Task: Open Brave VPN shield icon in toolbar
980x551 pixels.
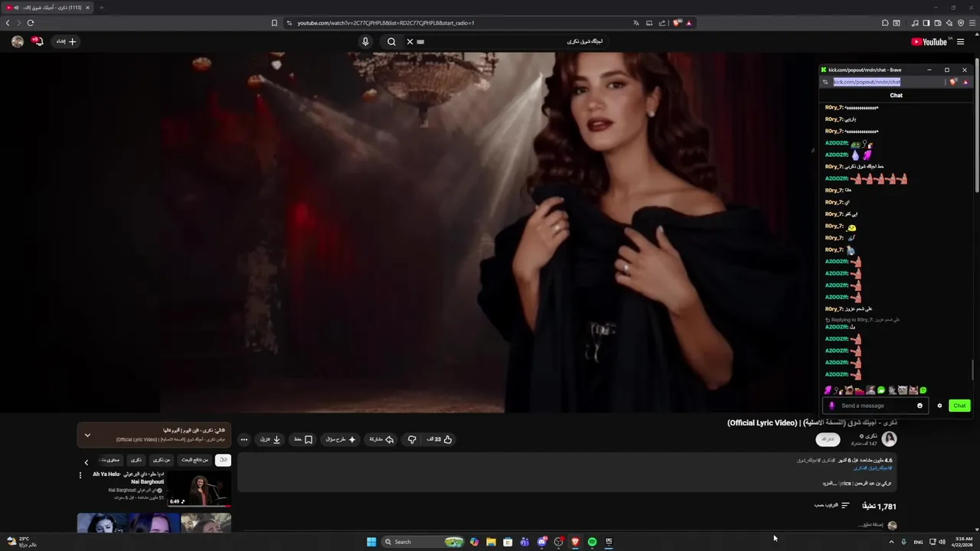Action: [x=961, y=23]
